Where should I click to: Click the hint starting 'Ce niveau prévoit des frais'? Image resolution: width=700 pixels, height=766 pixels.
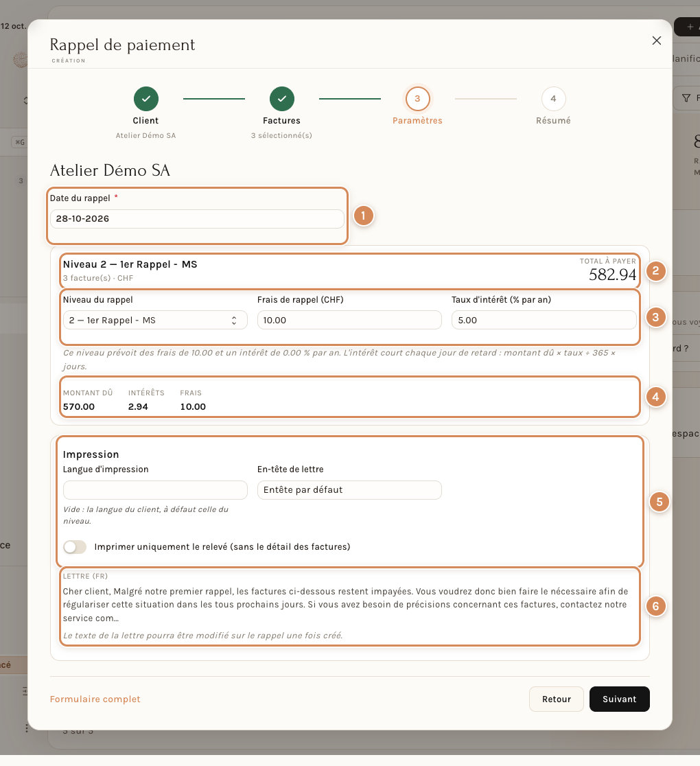coord(339,360)
